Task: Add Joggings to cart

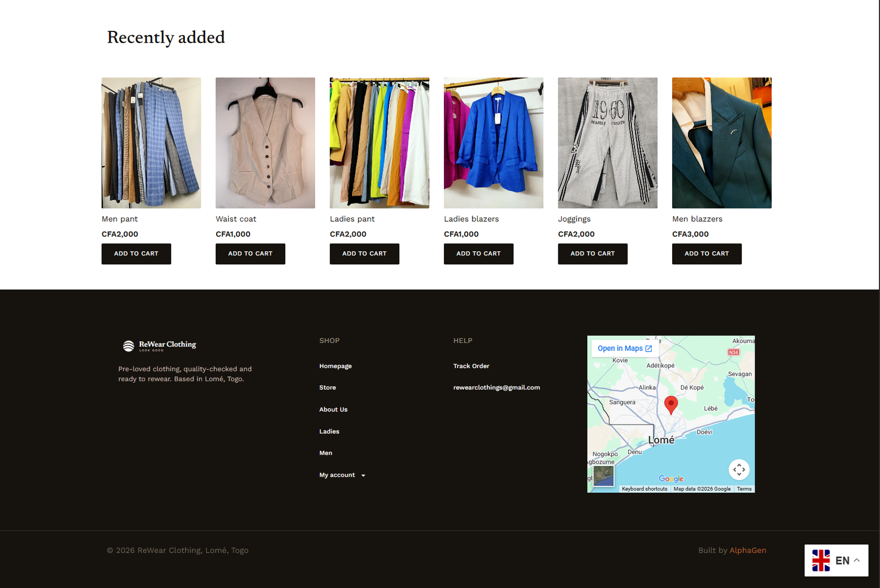Action: click(592, 254)
